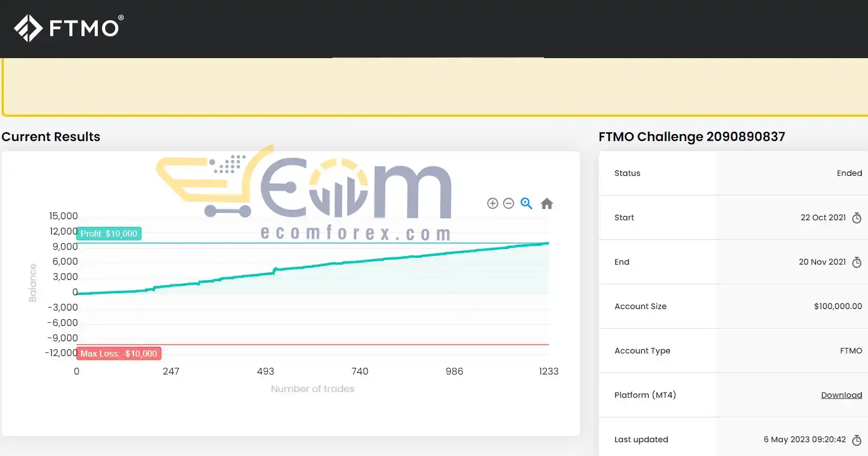This screenshot has height=456, width=868.
Task: Click the FTMO account type value
Action: [x=851, y=351]
